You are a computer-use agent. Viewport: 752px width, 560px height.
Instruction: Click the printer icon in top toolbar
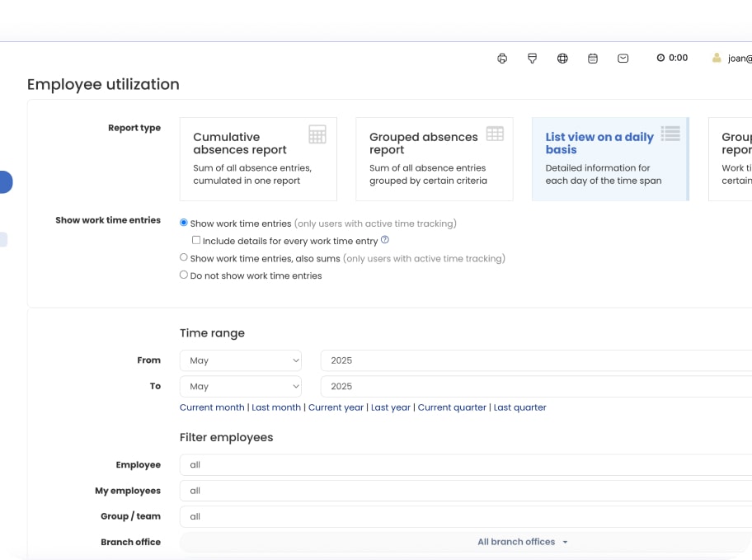click(502, 59)
